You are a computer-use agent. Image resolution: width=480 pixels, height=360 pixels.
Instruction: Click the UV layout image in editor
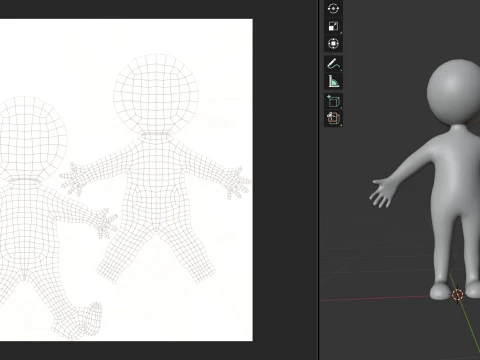coord(126,180)
